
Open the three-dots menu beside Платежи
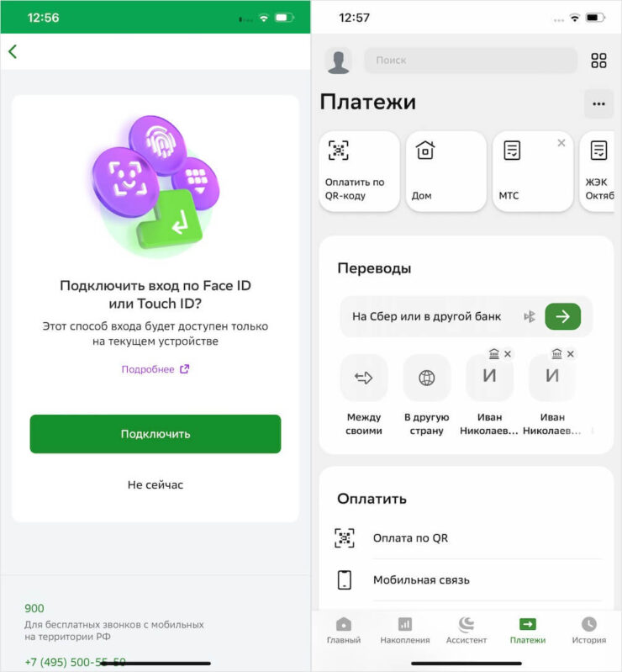click(x=598, y=103)
